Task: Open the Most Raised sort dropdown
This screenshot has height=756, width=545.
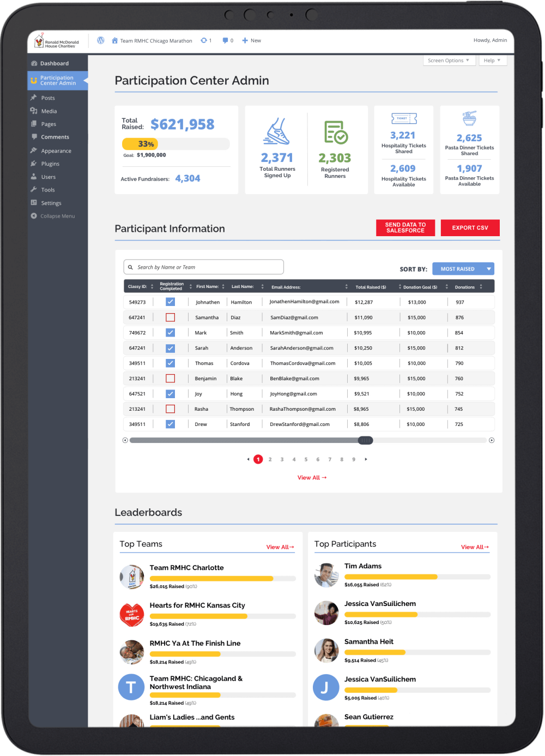Action: click(x=463, y=269)
